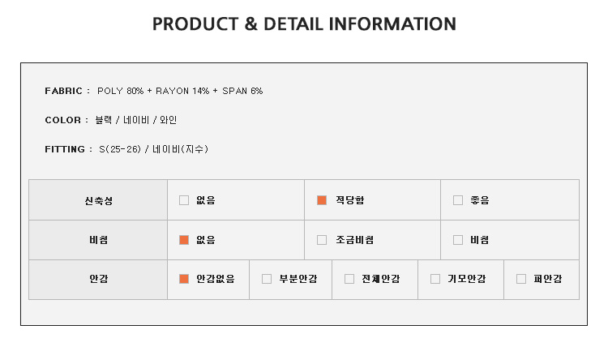The image size is (608, 364).
Task: Click the 안감 row header cell
Action: pos(98,280)
